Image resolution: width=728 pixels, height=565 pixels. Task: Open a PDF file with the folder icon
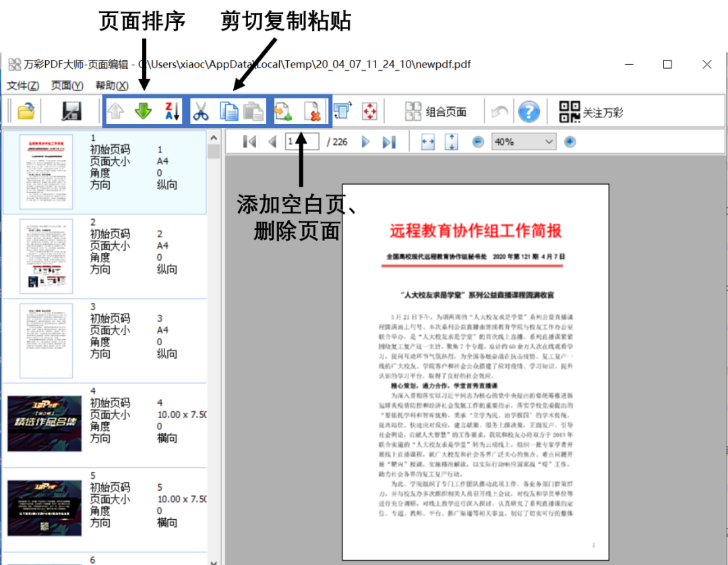pos(26,111)
